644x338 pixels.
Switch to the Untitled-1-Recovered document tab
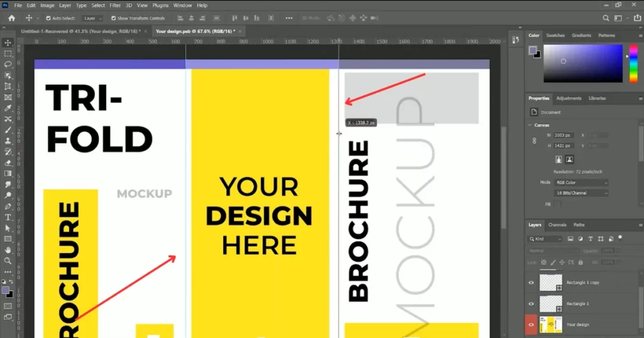(80, 31)
